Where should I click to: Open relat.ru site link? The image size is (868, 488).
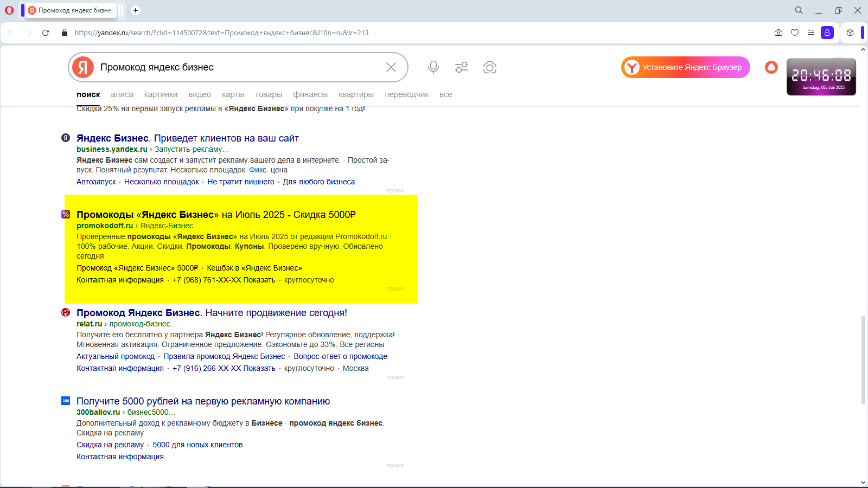[x=89, y=324]
